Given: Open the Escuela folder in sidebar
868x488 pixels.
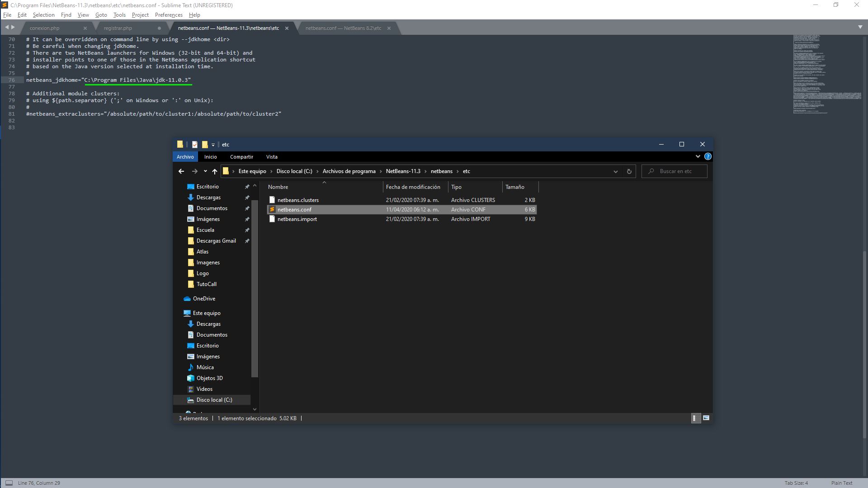Looking at the screenshot, I should 205,230.
